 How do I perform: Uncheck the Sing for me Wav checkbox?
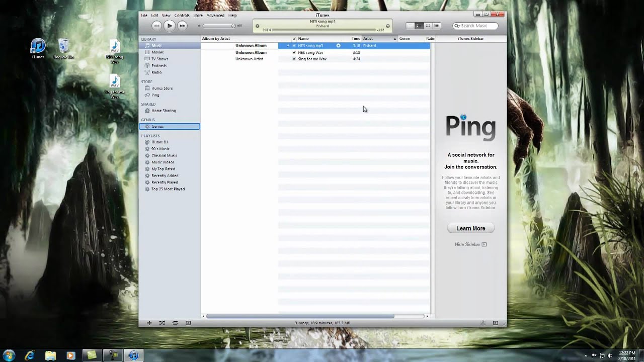pyautogui.click(x=294, y=59)
